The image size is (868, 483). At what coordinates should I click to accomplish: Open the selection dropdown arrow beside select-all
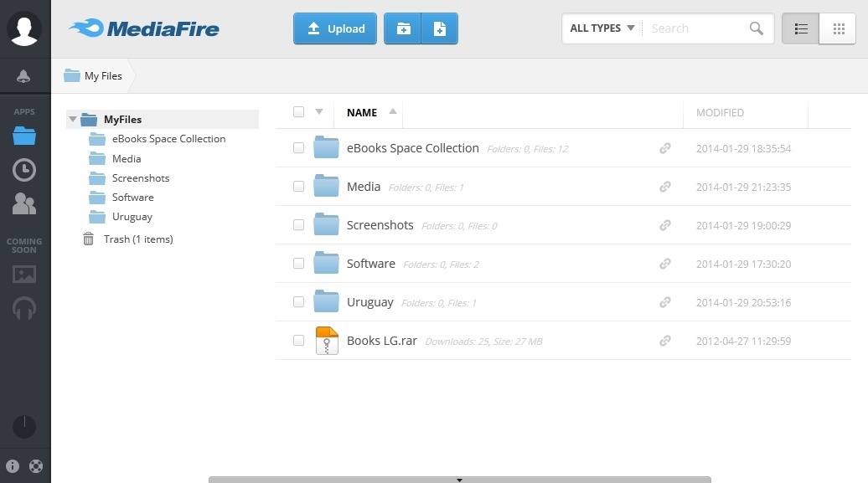[319, 111]
